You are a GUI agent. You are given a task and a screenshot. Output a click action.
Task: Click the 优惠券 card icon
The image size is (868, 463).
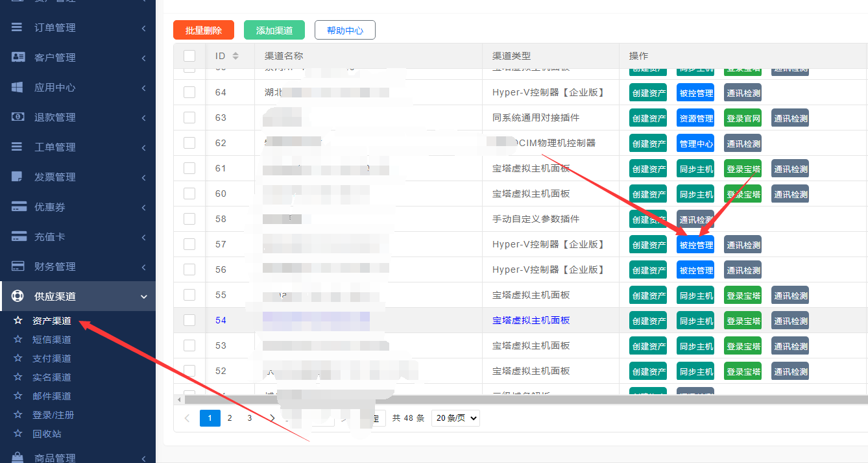tap(18, 206)
